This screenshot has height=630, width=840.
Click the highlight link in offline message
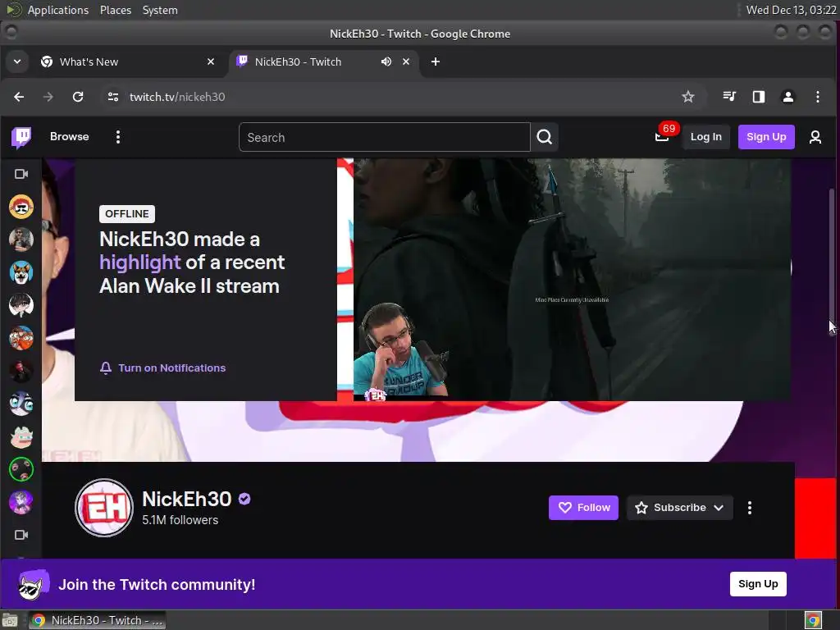click(x=139, y=262)
